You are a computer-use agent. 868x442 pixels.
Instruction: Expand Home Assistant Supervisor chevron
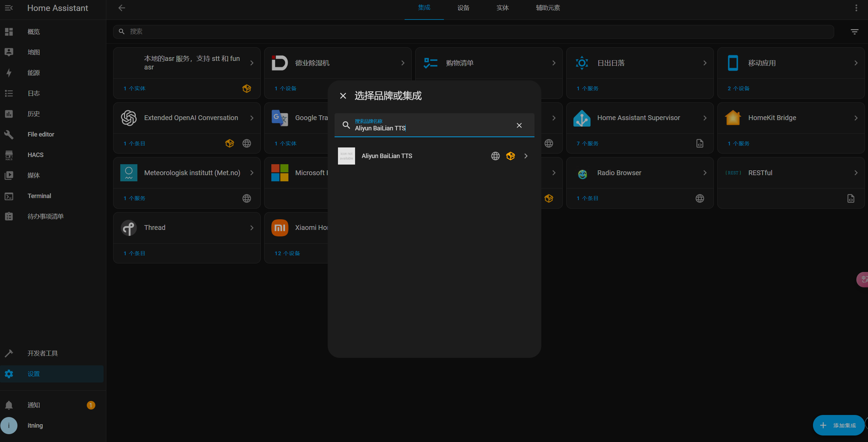click(705, 118)
